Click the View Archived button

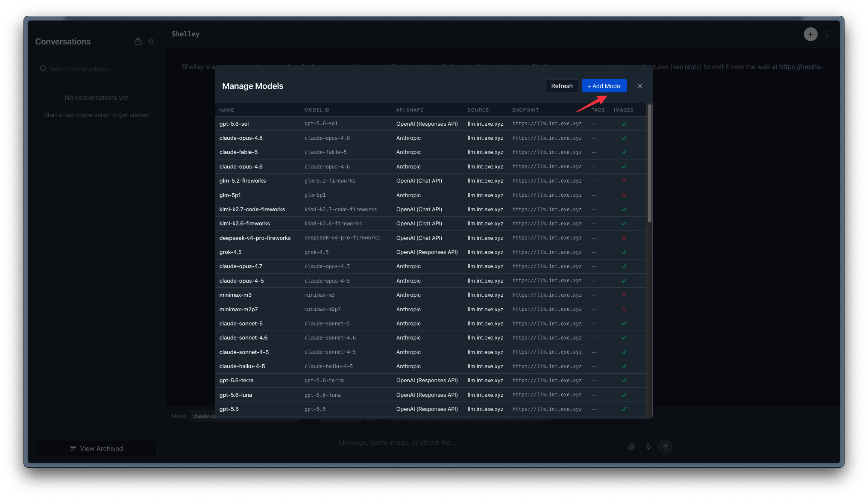click(96, 449)
